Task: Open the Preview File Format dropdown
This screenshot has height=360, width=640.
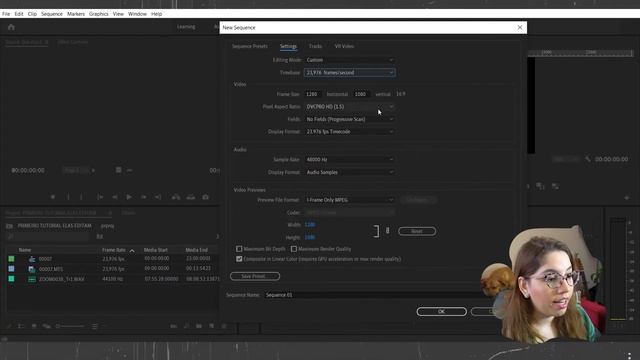Action: pos(349,200)
